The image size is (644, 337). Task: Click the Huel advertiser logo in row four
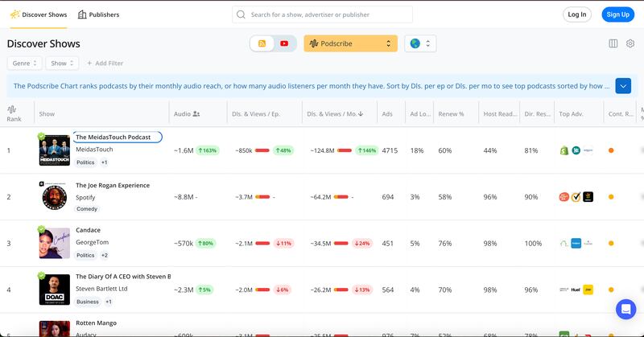tap(576, 290)
